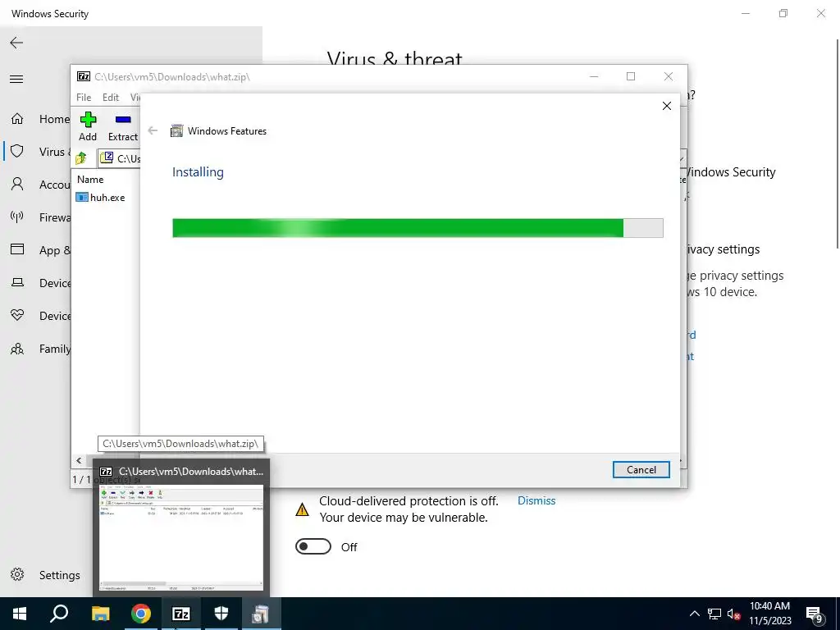Go back in Windows Security
This screenshot has height=630, width=840.
(x=16, y=43)
